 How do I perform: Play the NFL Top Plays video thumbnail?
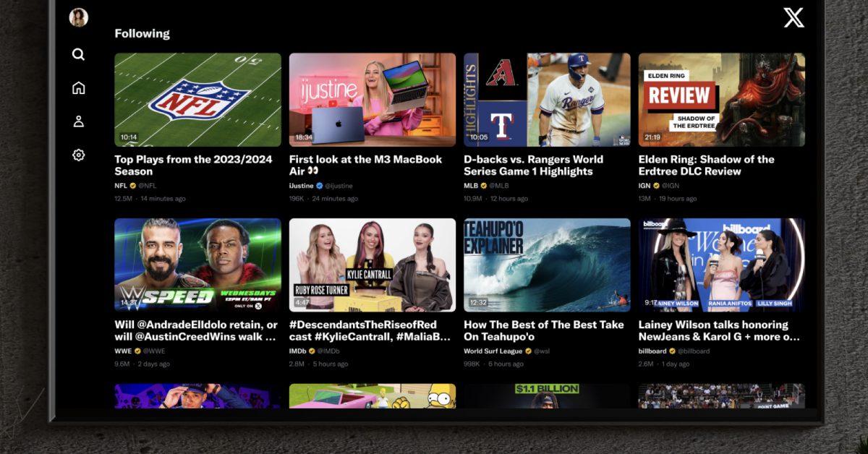[197, 100]
